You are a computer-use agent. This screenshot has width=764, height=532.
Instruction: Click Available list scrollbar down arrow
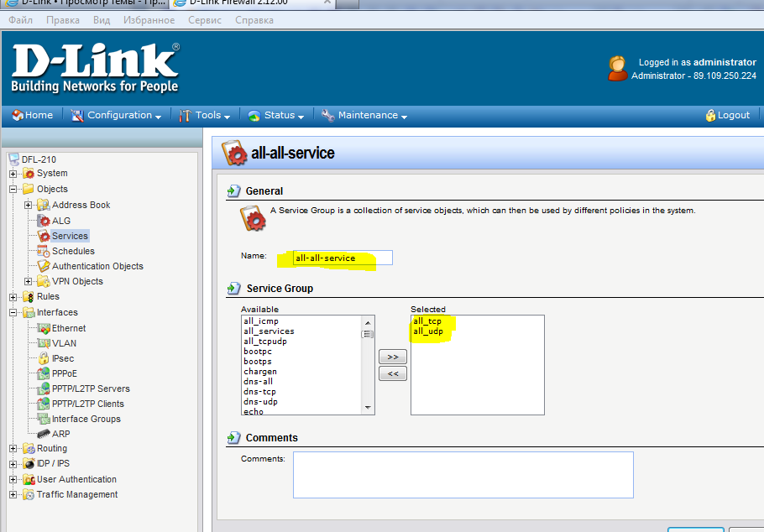point(368,408)
